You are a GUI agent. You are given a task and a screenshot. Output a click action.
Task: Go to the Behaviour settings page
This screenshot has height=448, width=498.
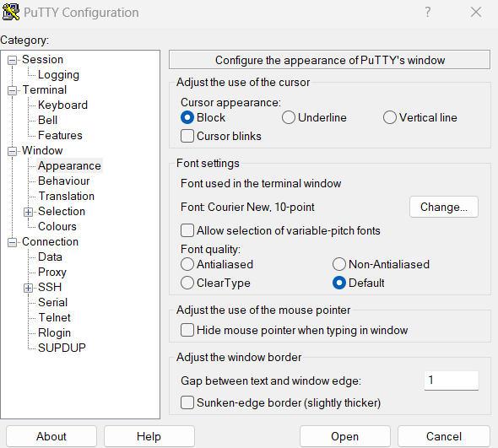pyautogui.click(x=64, y=181)
